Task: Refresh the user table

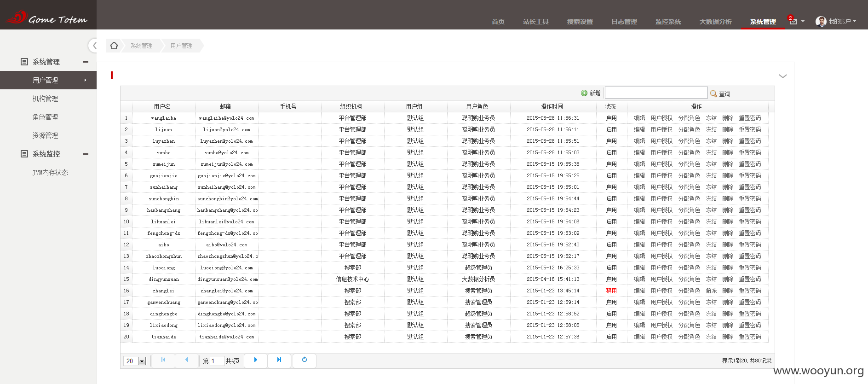Action: coord(305,360)
